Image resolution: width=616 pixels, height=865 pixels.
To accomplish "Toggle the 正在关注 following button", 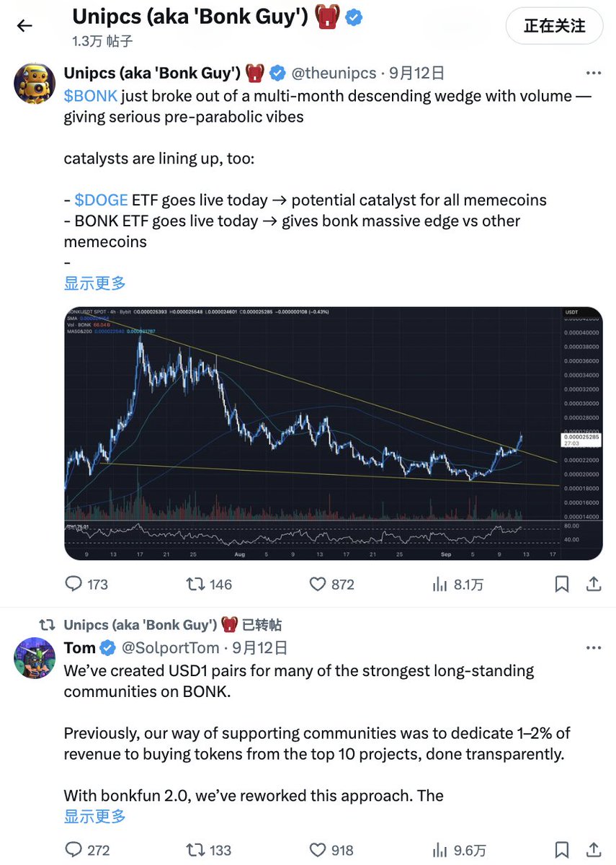I will tap(554, 26).
